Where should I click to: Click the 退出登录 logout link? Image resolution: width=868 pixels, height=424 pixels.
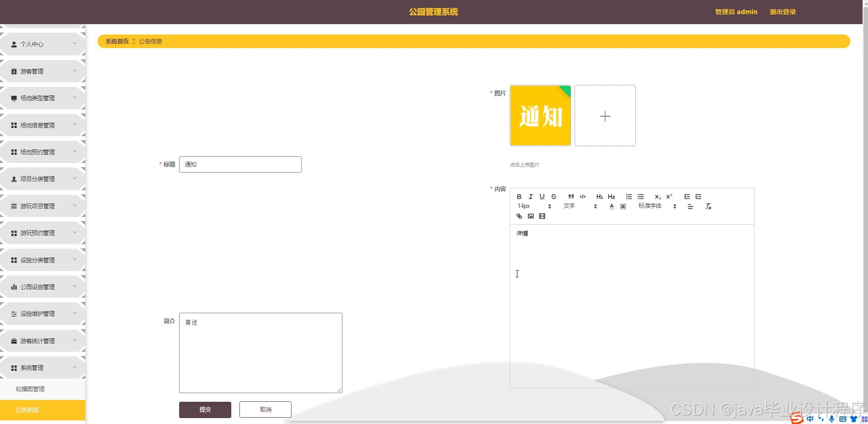(783, 12)
